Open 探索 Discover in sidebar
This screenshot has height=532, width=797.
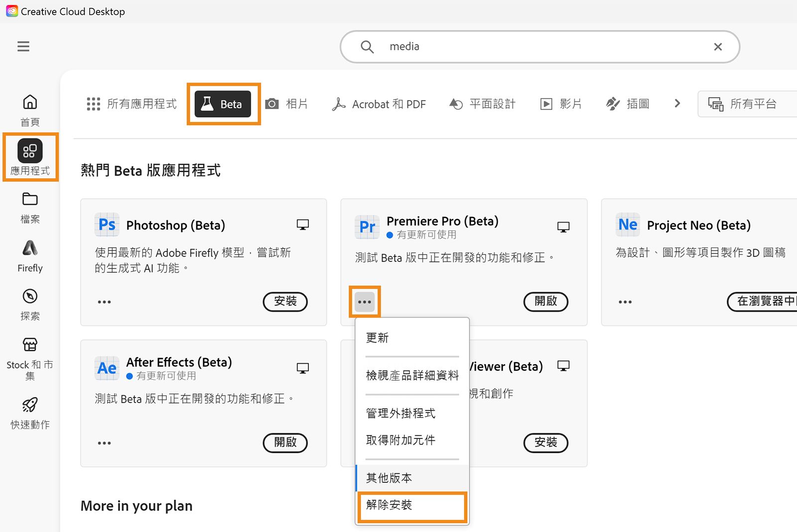click(30, 304)
